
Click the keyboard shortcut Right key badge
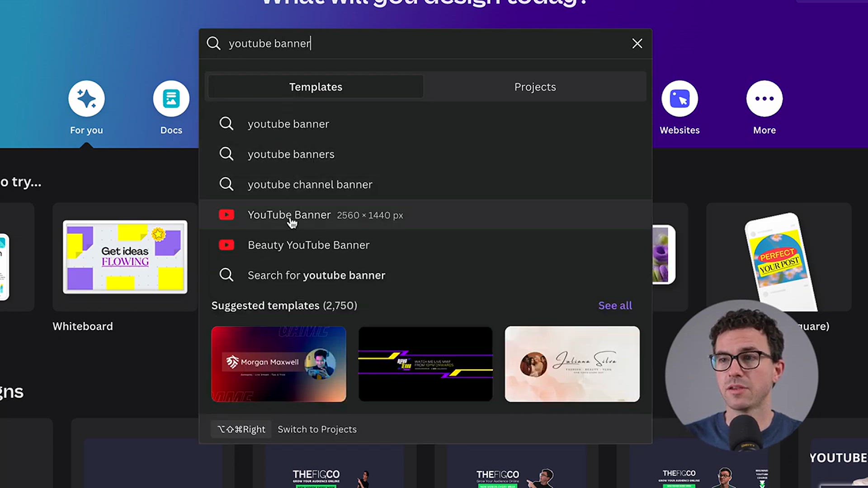[x=241, y=429]
